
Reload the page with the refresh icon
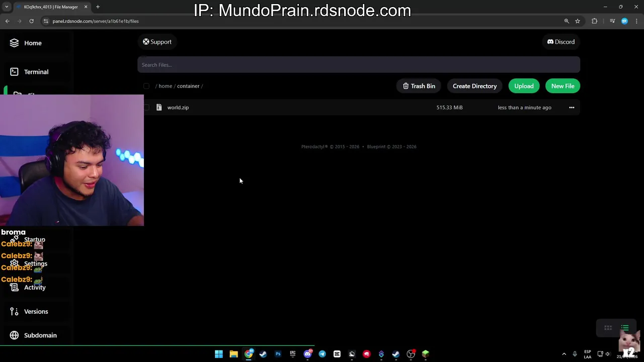[x=31, y=21]
